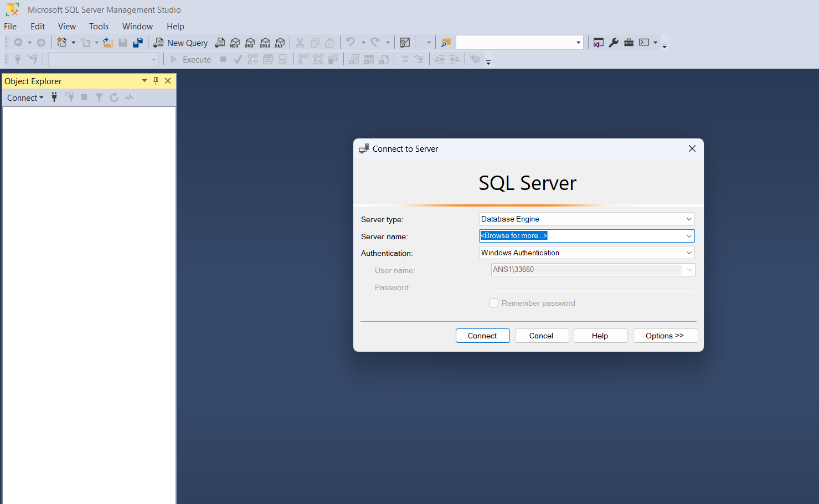Image resolution: width=819 pixels, height=504 pixels.
Task: Click the Cancel button in dialog
Action: pyautogui.click(x=542, y=336)
